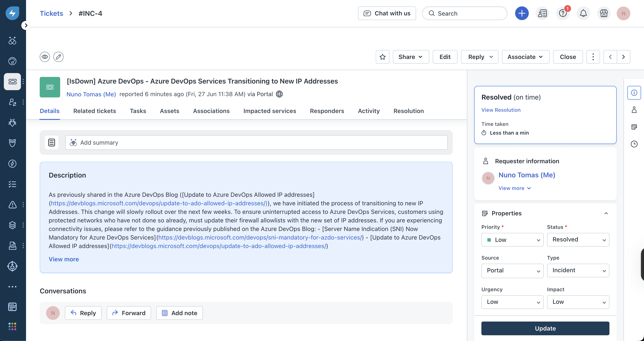Click the Forward button
The width and height of the screenshot is (644, 341).
(129, 313)
